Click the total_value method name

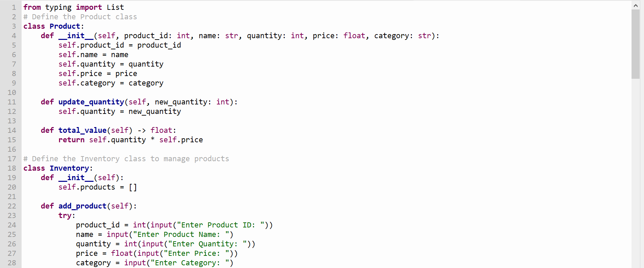click(82, 130)
